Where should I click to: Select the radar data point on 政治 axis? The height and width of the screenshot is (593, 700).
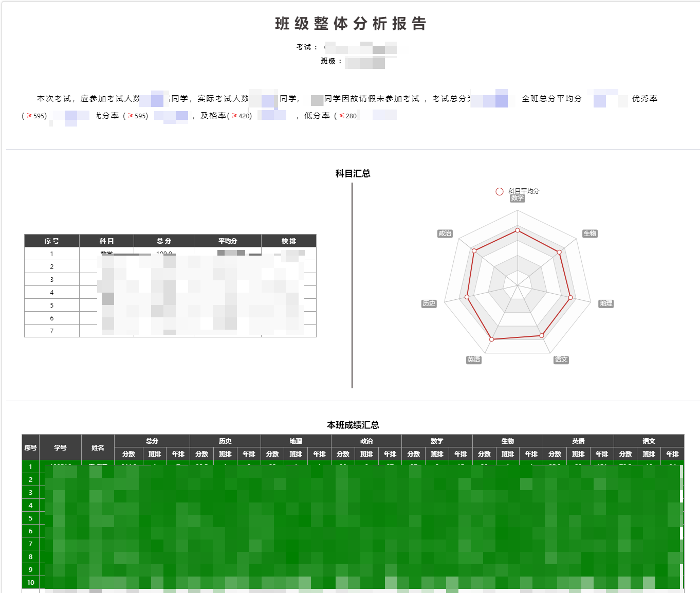pyautogui.click(x=474, y=251)
